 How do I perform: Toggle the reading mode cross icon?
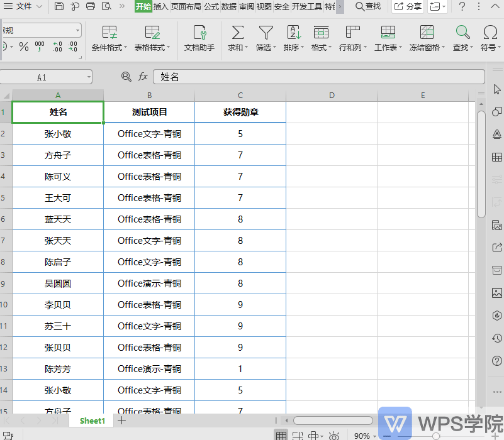point(313,436)
